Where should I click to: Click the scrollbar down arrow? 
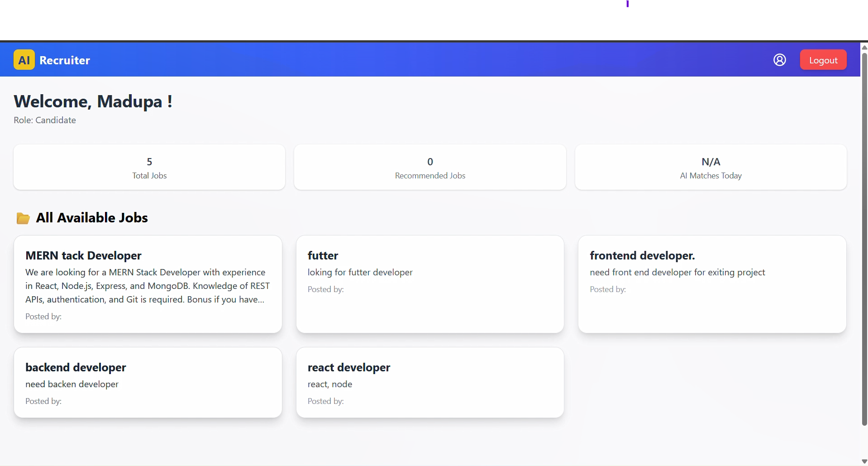point(864,461)
